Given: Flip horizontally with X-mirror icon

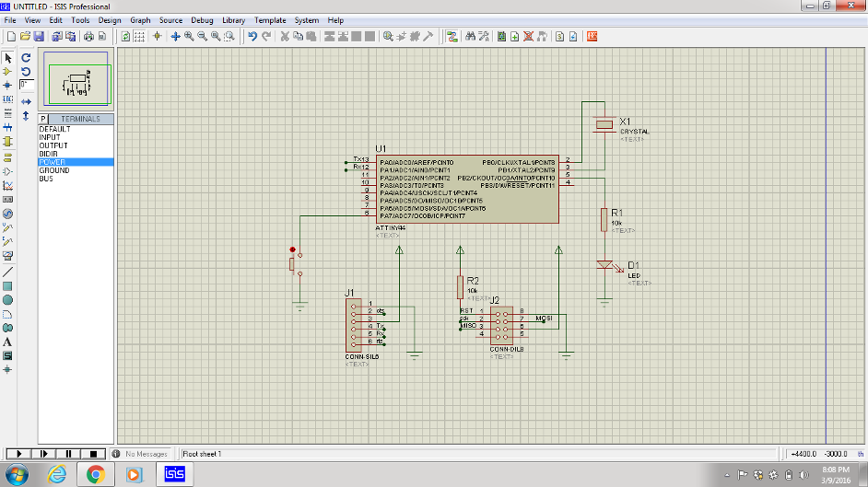Looking at the screenshot, I should (x=26, y=101).
